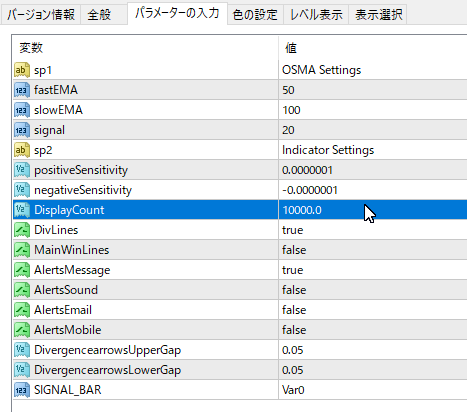Click the integer icon beside fastEMA

[22, 90]
